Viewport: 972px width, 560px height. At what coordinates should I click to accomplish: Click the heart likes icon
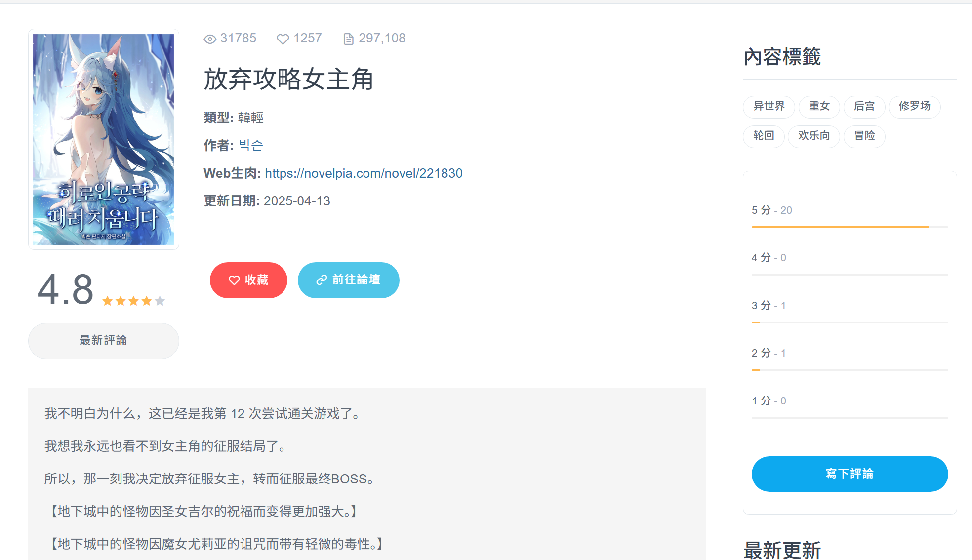pos(283,39)
